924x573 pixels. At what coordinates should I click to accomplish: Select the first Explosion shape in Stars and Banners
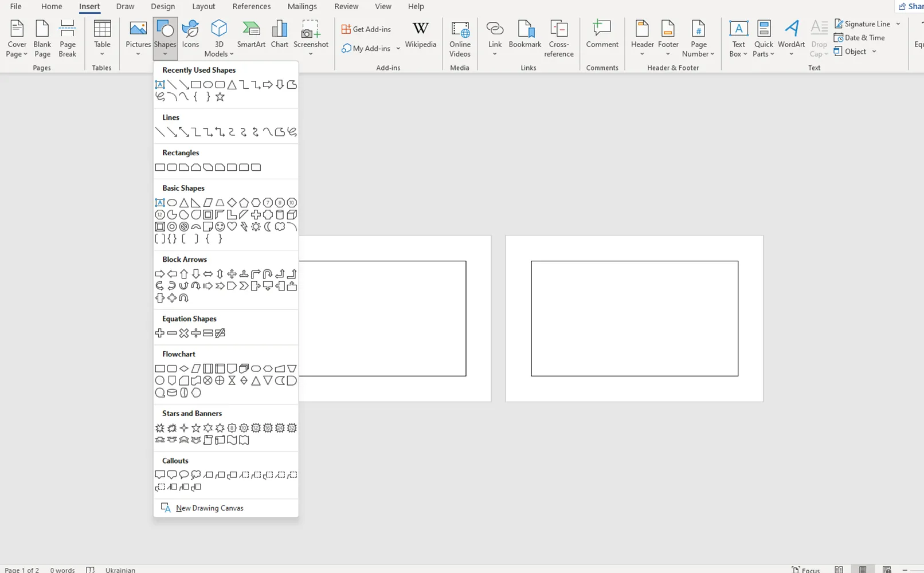[160, 428]
